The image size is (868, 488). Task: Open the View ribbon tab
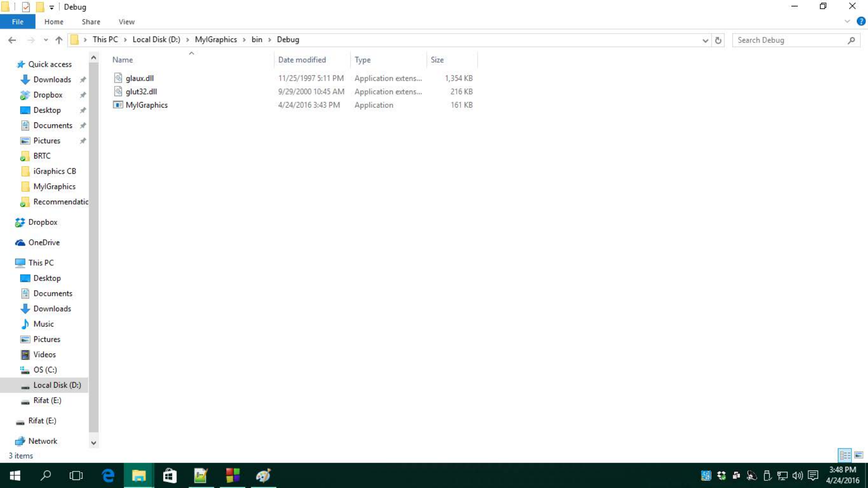(x=126, y=22)
